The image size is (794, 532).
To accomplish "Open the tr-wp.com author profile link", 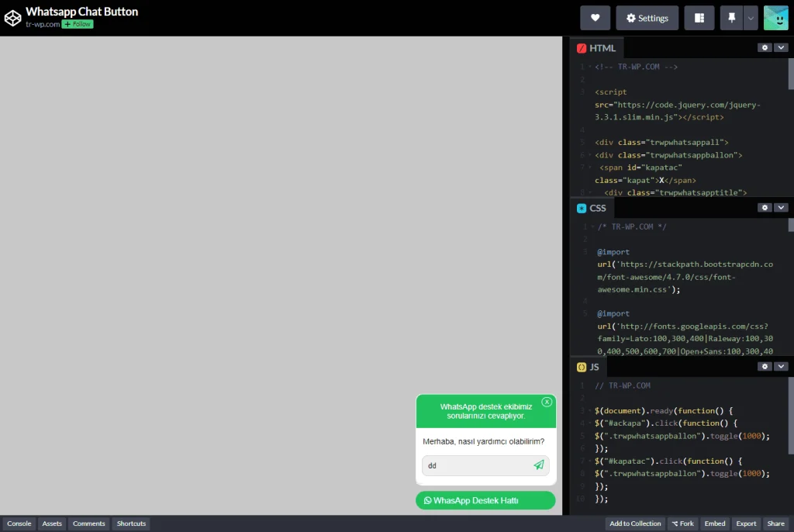I will tap(43, 24).
